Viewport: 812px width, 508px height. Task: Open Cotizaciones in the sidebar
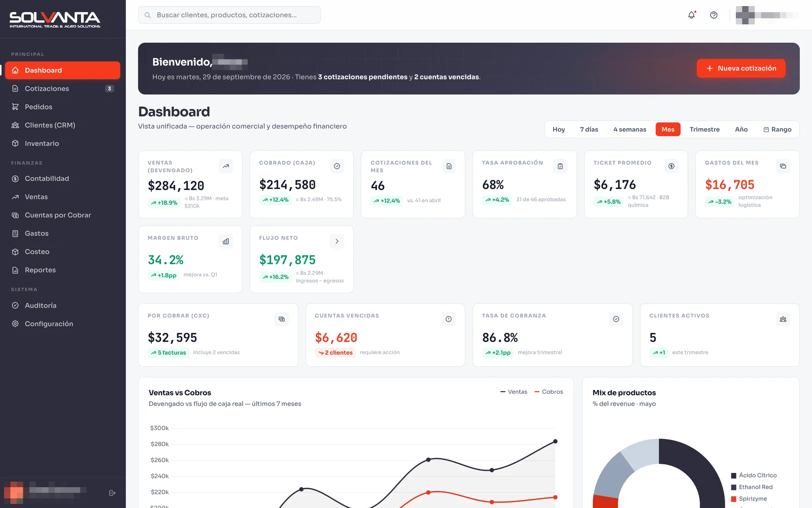point(62,88)
